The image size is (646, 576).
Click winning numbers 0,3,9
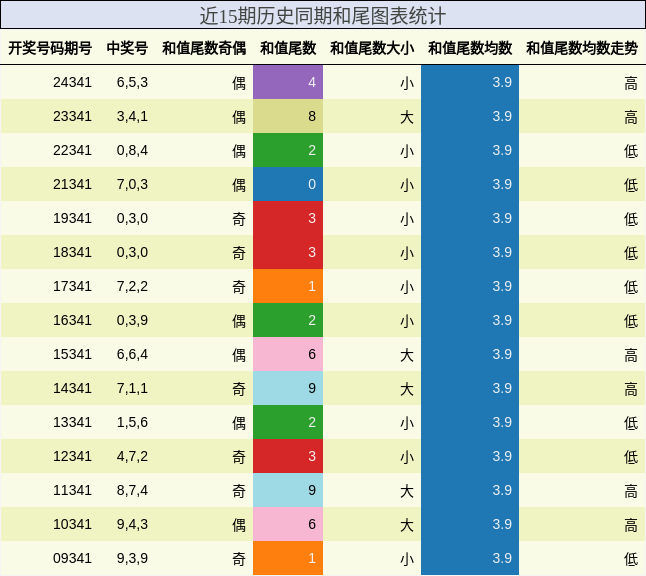pyautogui.click(x=132, y=320)
